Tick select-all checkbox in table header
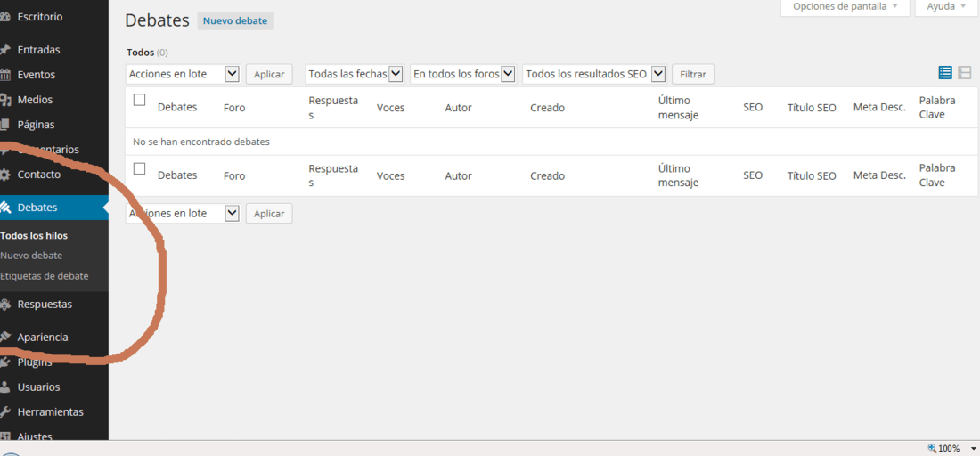 139,100
